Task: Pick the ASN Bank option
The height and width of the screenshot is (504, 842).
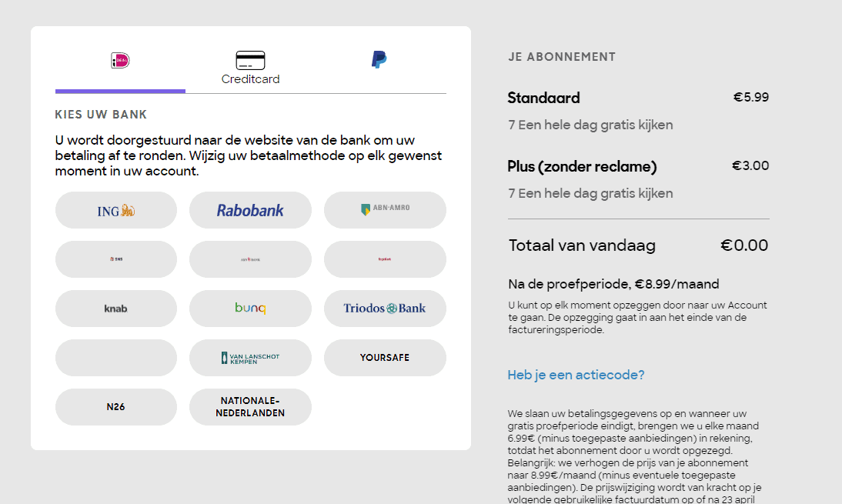Action: pyautogui.click(x=250, y=259)
